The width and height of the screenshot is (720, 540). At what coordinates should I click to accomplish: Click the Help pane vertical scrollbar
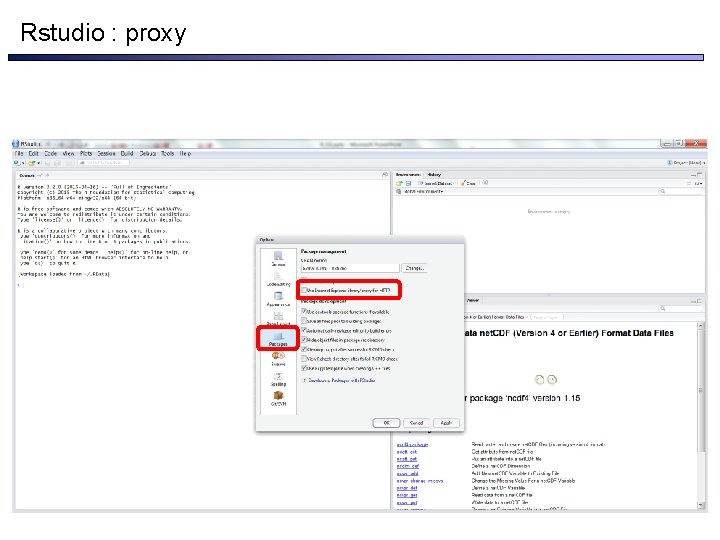tap(701, 415)
